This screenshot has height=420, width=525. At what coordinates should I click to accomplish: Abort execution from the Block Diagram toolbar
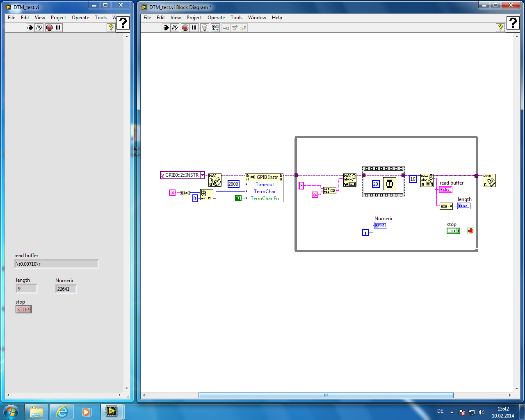pyautogui.click(x=185, y=28)
